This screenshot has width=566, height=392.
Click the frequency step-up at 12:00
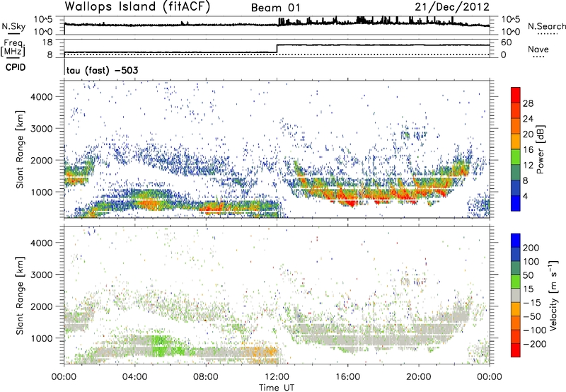point(277,48)
